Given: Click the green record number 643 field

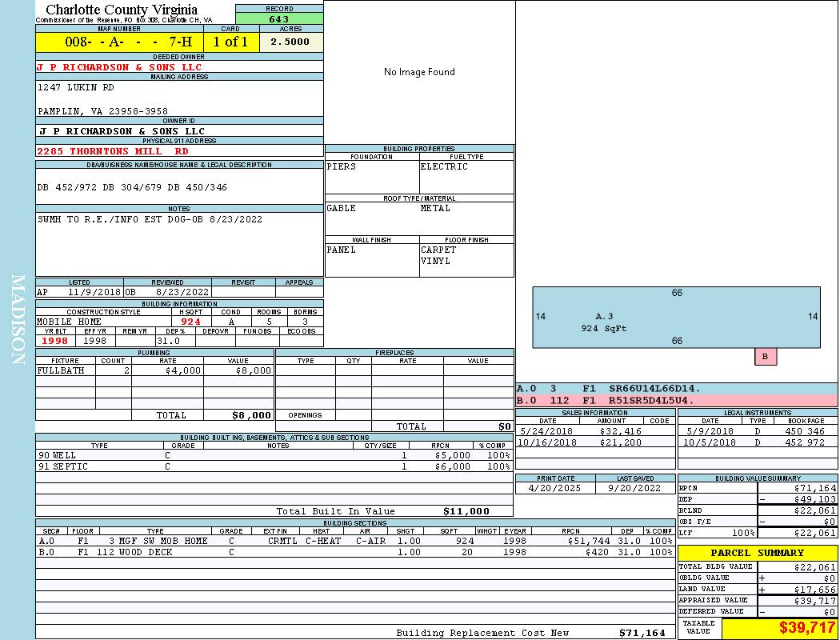Looking at the screenshot, I should point(279,19).
